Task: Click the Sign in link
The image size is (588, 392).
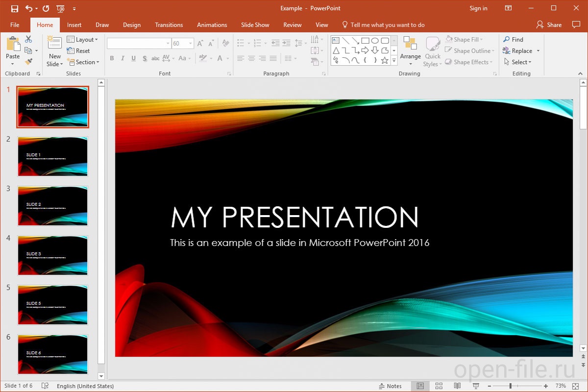Action: click(478, 8)
